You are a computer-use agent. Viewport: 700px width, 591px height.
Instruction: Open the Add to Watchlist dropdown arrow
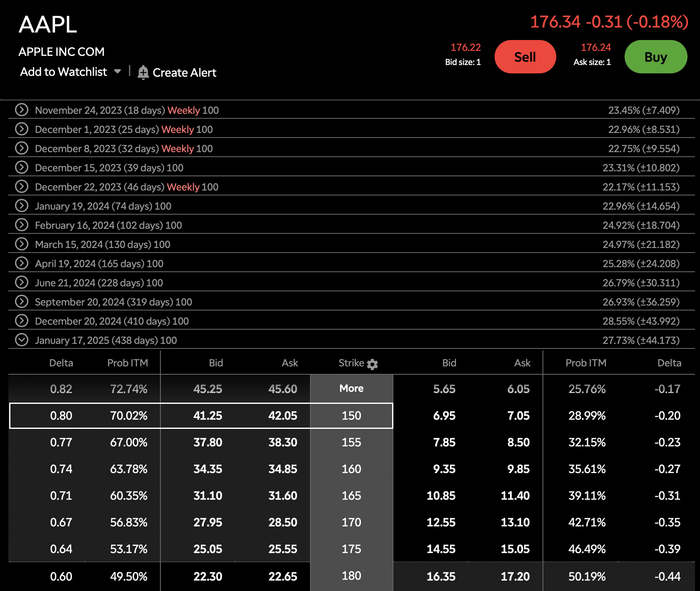pos(117,71)
